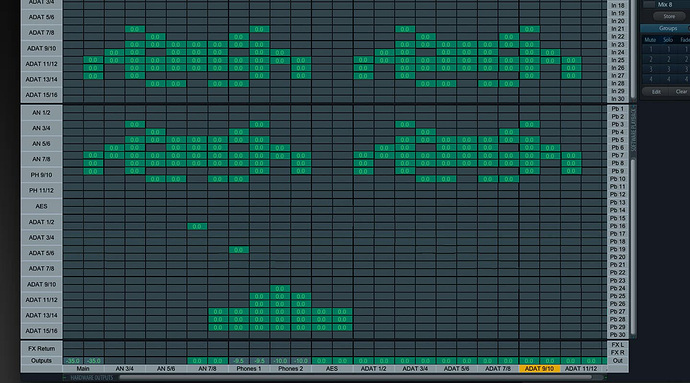
Task: Select the ADAT 11/12 output column header
Action: tap(581, 369)
